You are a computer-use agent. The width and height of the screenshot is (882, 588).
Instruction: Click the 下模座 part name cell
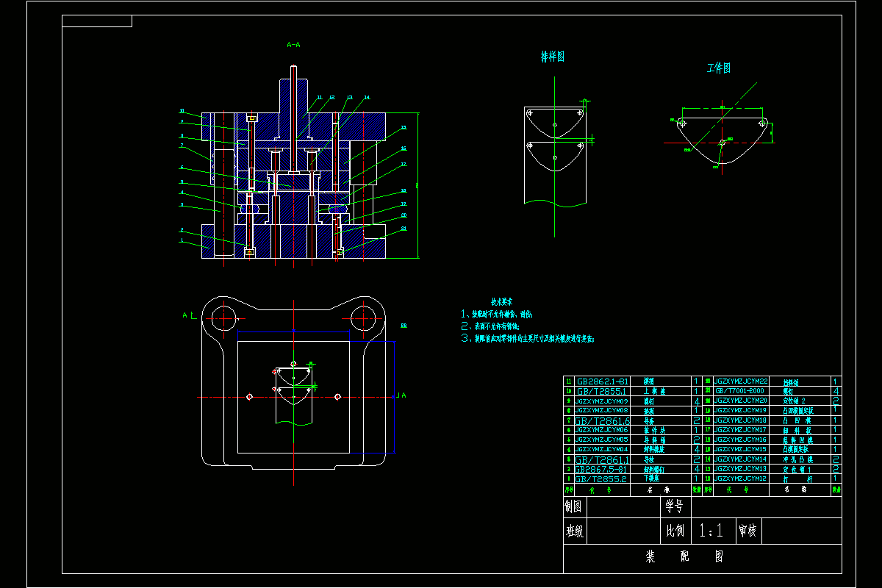click(652, 478)
